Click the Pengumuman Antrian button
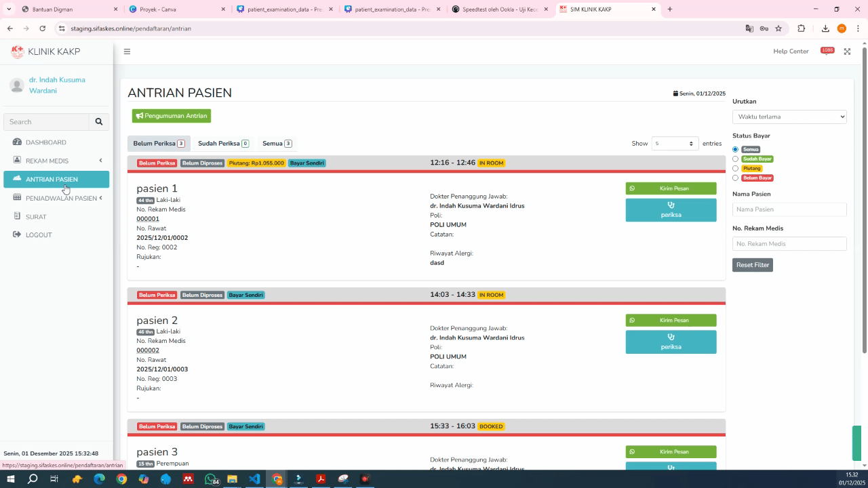The image size is (868, 488). tap(172, 116)
